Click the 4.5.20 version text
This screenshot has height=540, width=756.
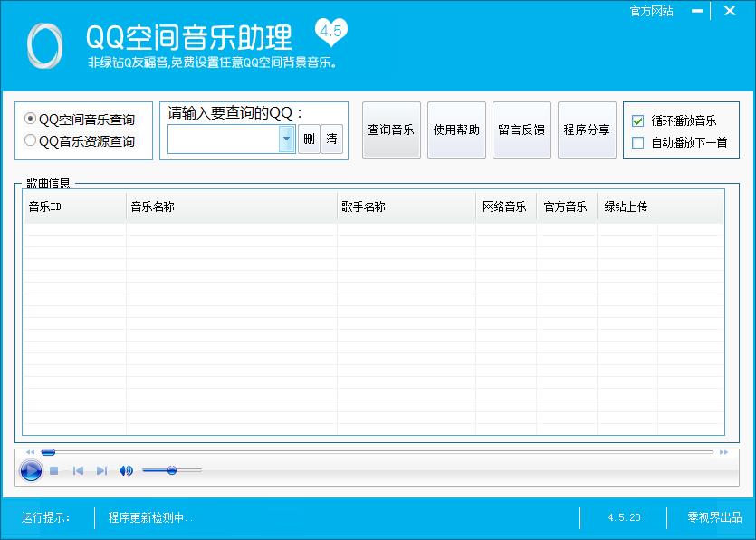pos(624,517)
